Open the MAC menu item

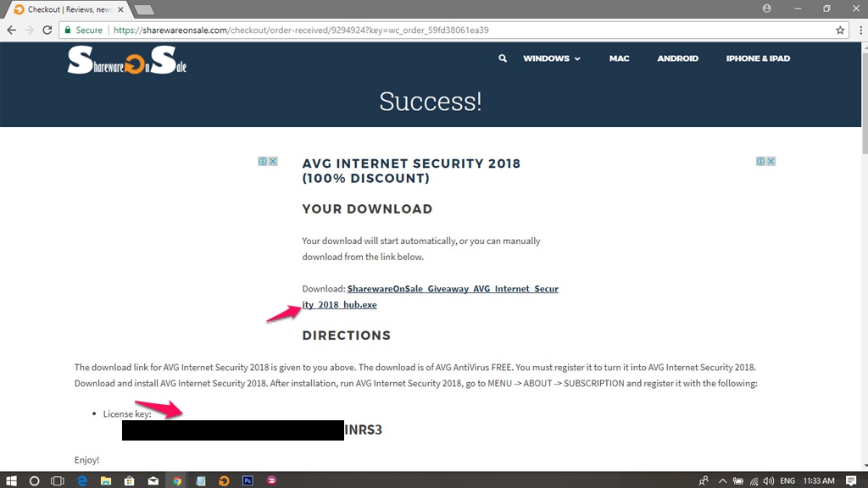pyautogui.click(x=619, y=58)
